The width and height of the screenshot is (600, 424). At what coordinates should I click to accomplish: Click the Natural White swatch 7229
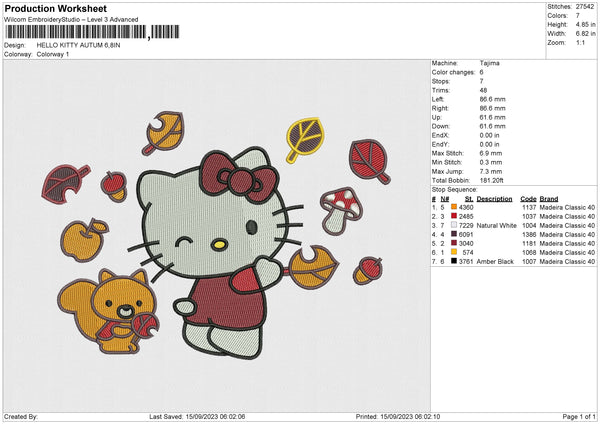tap(454, 225)
